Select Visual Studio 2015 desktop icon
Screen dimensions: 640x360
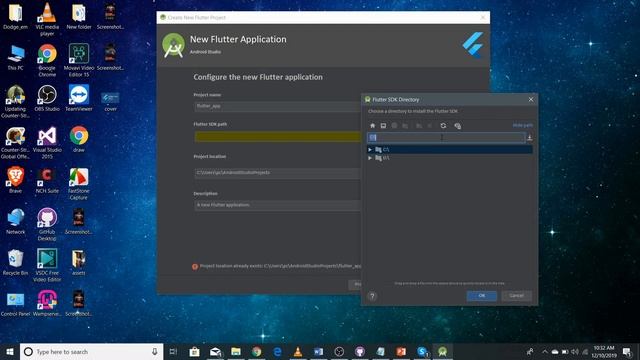(x=47, y=142)
